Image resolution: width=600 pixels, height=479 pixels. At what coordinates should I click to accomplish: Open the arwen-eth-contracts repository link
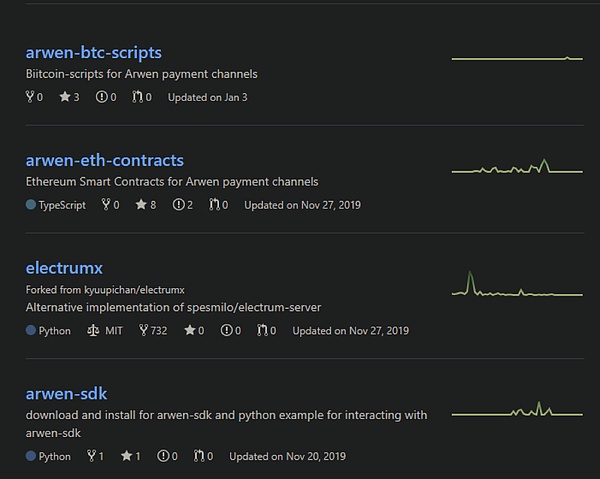104,160
